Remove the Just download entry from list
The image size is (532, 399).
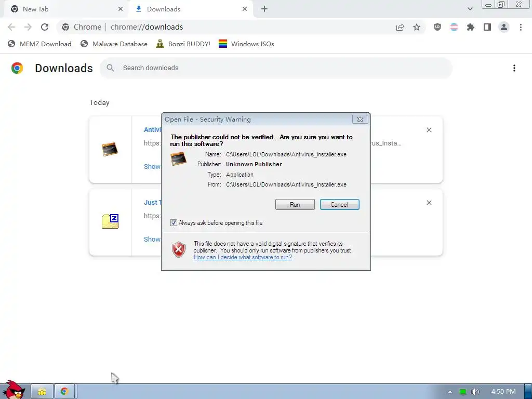click(x=429, y=203)
